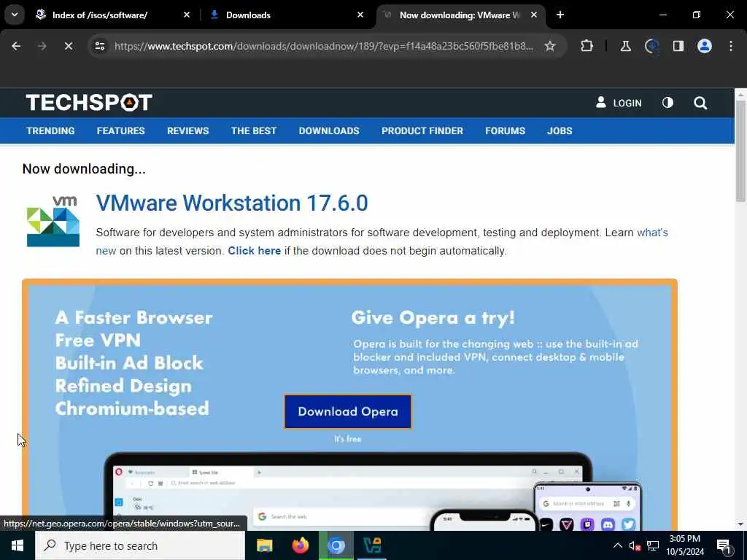747x560 pixels.
Task: Open Chrome Labs flask icon
Action: point(625,46)
